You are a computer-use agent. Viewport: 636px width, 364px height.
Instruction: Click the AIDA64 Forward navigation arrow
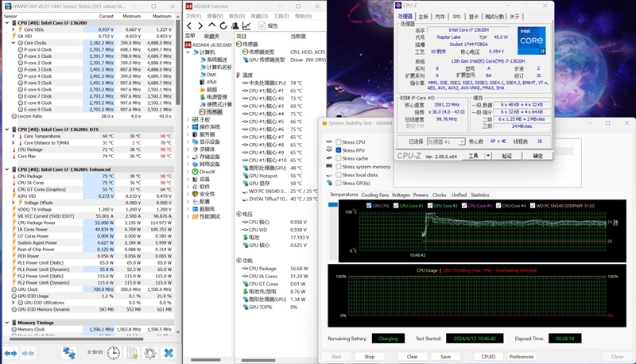click(200, 26)
